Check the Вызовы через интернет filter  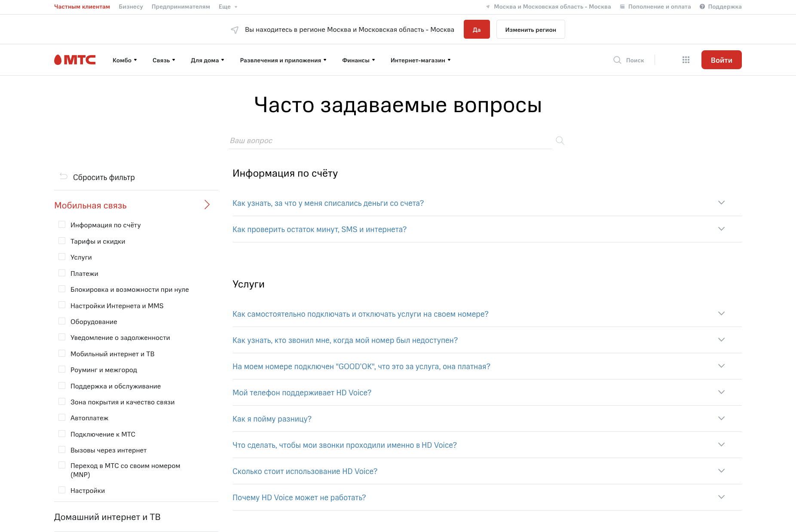pyautogui.click(x=62, y=449)
